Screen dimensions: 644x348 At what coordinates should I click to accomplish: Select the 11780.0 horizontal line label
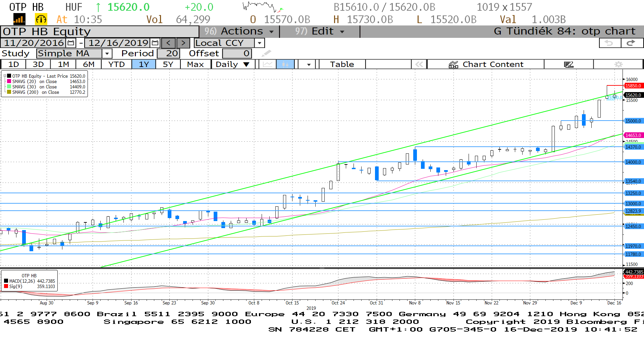pos(633,254)
